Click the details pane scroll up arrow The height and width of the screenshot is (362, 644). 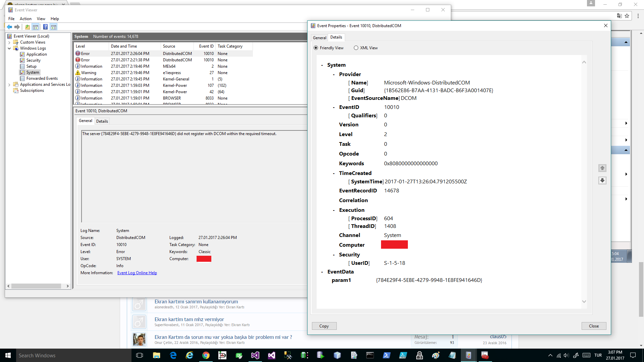pos(584,62)
